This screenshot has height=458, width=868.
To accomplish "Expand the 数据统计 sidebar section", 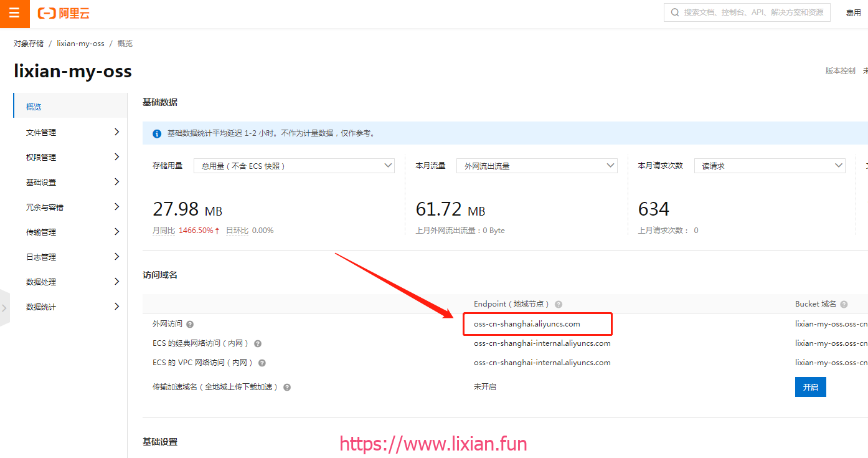I will [70, 307].
